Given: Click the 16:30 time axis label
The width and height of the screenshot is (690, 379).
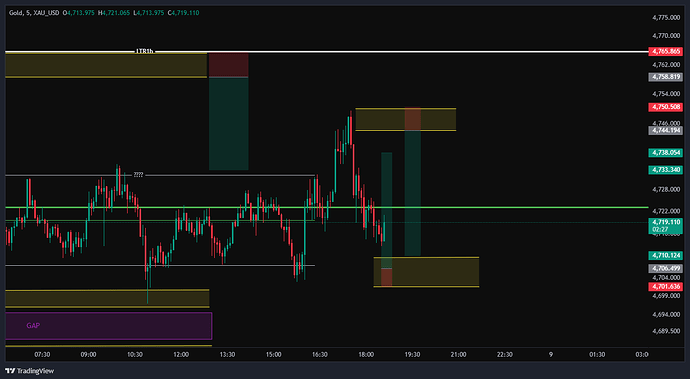Looking at the screenshot, I should (319, 354).
